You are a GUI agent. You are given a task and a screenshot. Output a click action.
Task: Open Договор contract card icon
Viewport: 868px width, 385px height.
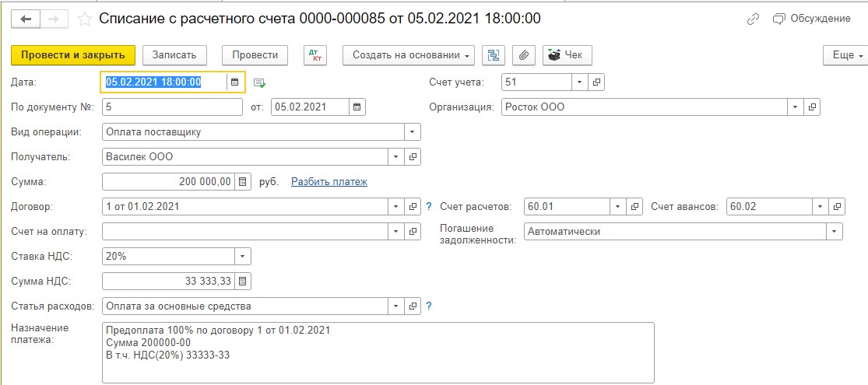(413, 206)
